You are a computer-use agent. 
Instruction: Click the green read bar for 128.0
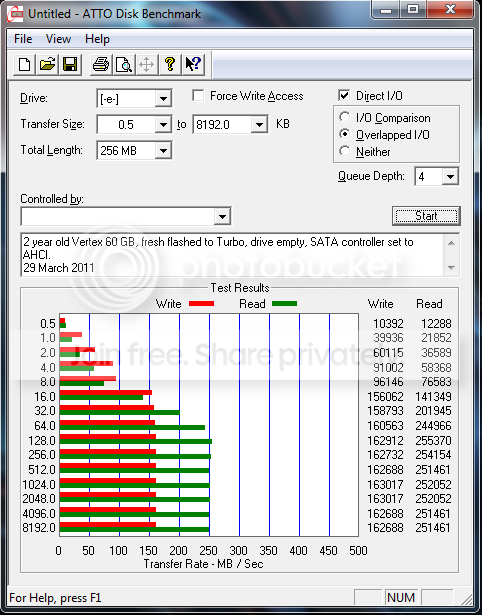click(x=136, y=442)
